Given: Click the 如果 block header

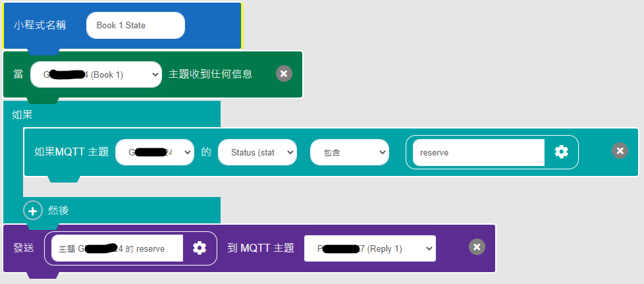Looking at the screenshot, I should coord(22,115).
